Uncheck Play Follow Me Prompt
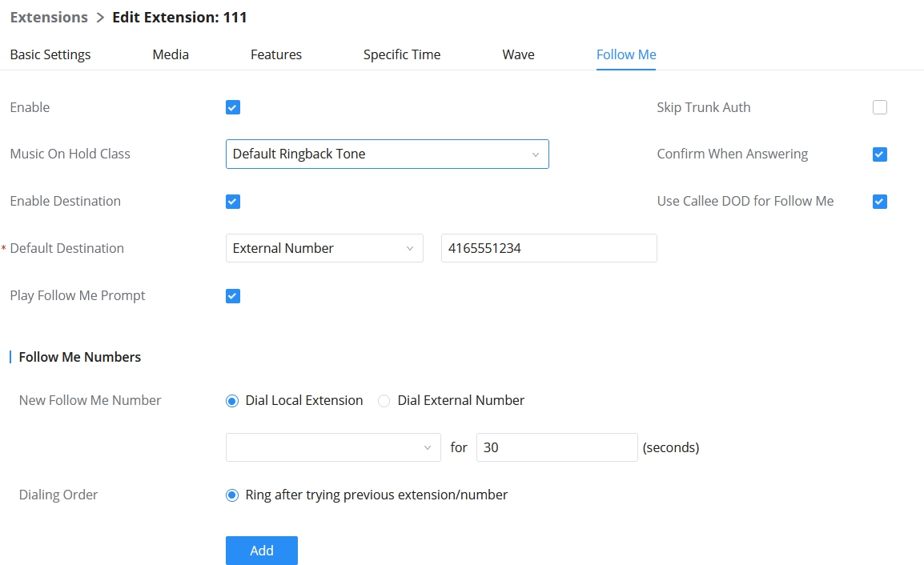This screenshot has width=924, height=565. pos(233,296)
